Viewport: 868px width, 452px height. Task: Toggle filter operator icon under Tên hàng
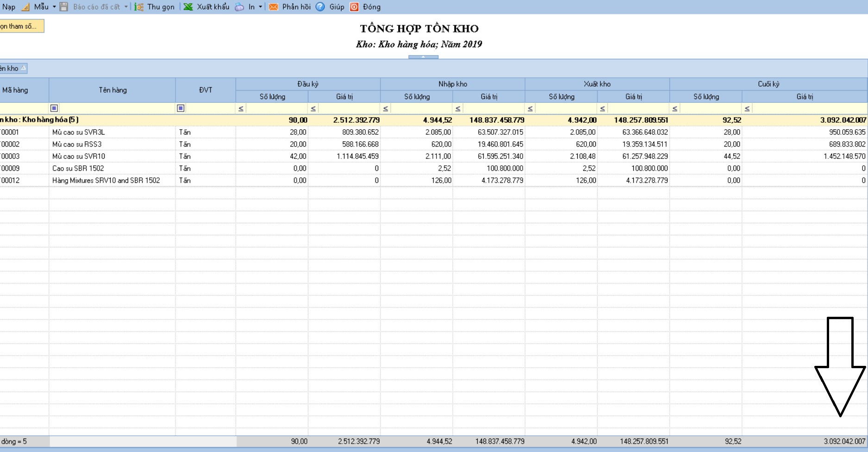(x=54, y=108)
